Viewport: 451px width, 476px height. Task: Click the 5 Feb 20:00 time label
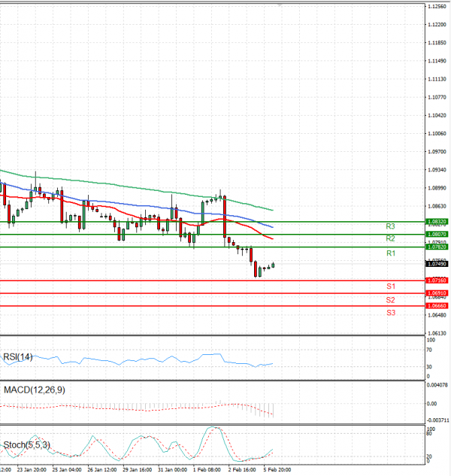click(277, 470)
